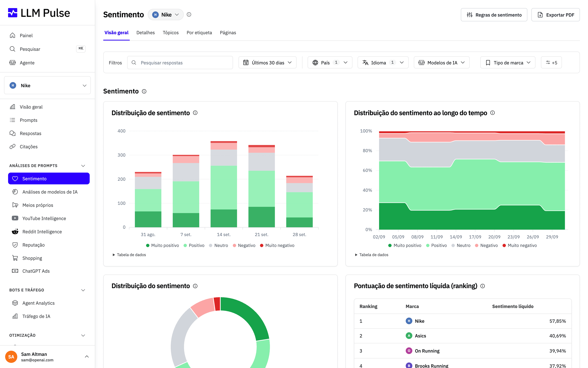This screenshot has width=588, height=368.
Task: Click the info icon beside the Nike selector
Action: pos(189,14)
